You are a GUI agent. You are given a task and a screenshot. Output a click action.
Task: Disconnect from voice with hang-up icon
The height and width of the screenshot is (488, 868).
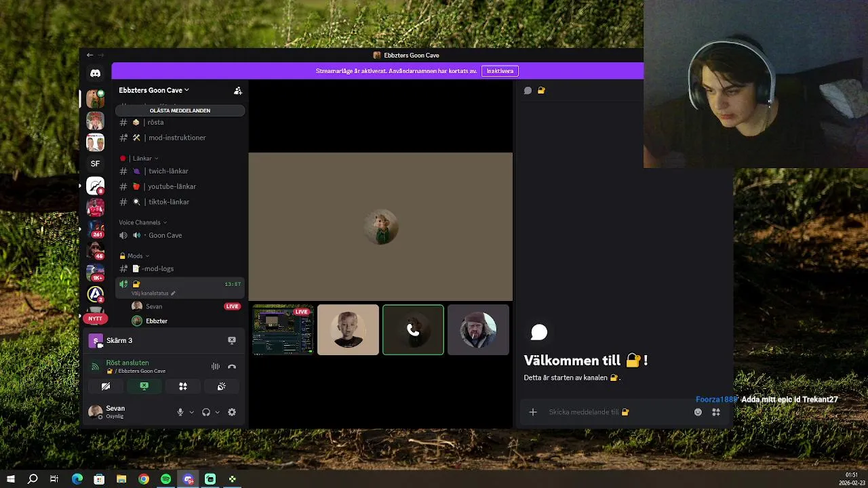point(232,367)
